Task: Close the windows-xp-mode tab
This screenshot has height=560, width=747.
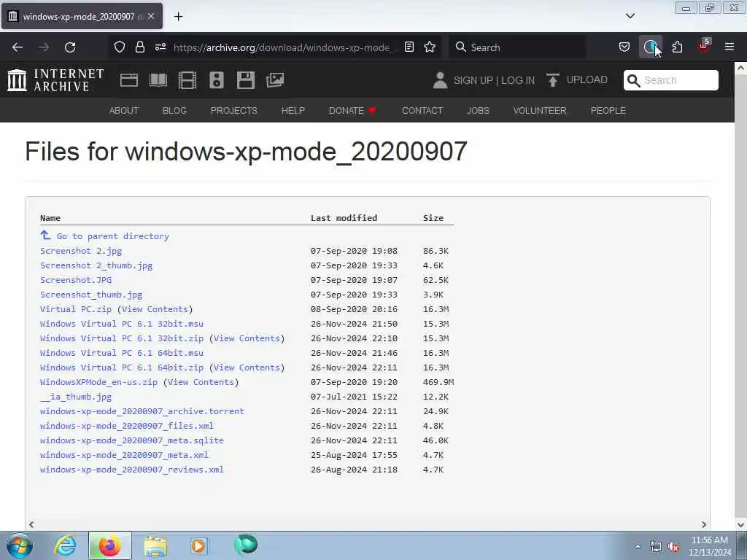Action: (x=151, y=16)
